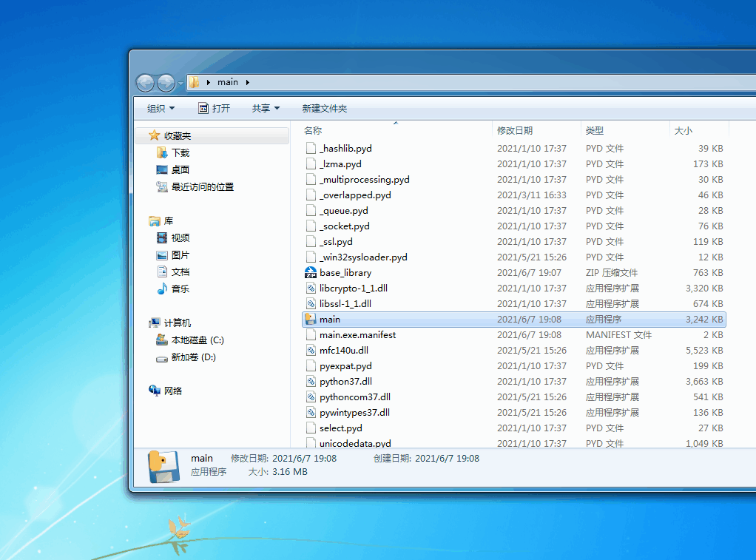Image resolution: width=756 pixels, height=560 pixels.
Task: Select the libssl-1_1.dll file icon
Action: 311,304
